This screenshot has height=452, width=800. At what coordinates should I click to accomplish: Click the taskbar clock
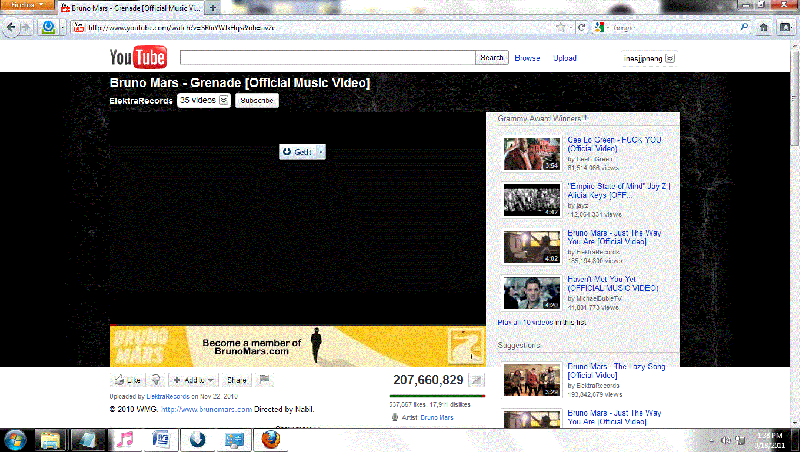pyautogui.click(x=770, y=440)
